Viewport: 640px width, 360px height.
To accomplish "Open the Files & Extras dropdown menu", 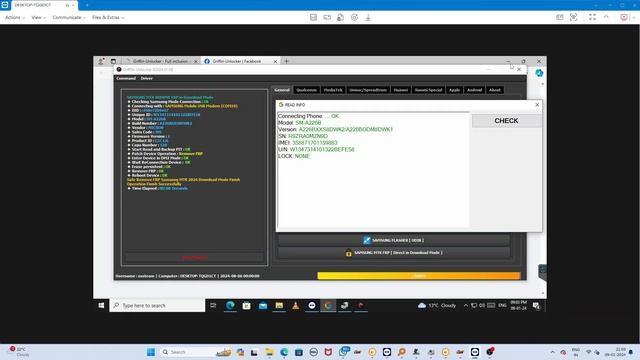I will (x=108, y=18).
